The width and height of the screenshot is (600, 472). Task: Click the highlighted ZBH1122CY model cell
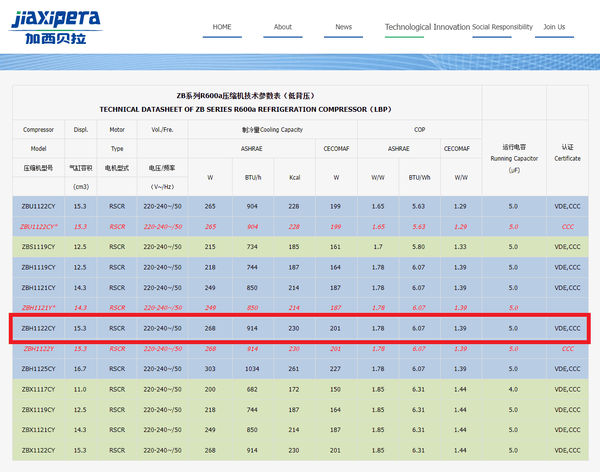38,328
